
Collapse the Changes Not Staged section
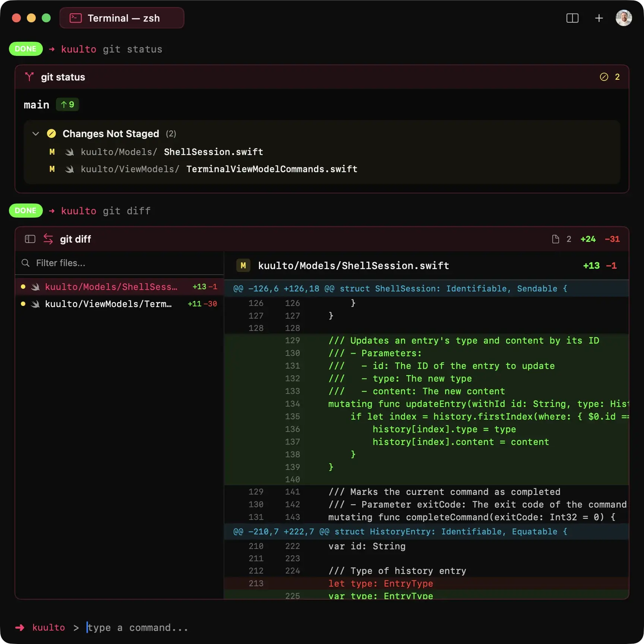click(36, 134)
